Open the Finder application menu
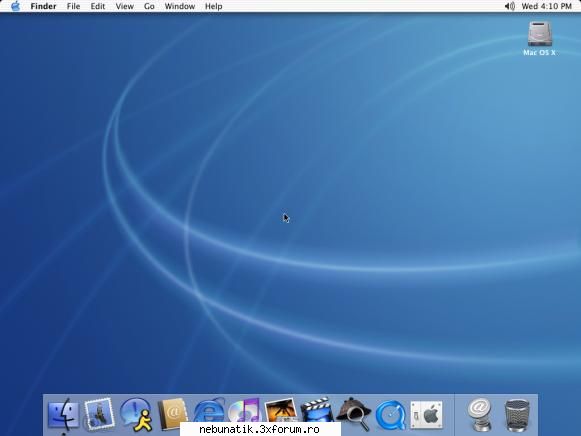 43,6
